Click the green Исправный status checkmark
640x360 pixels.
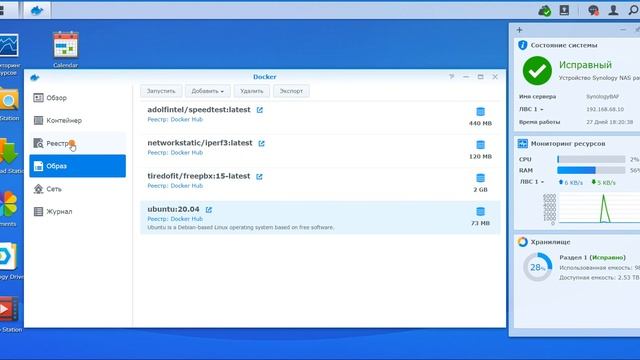coord(537,71)
